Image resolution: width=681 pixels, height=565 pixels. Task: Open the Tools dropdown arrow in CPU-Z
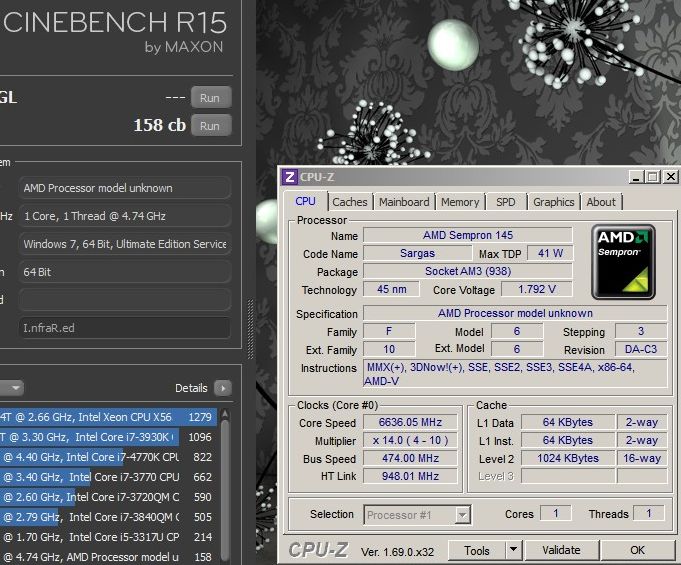tap(514, 550)
